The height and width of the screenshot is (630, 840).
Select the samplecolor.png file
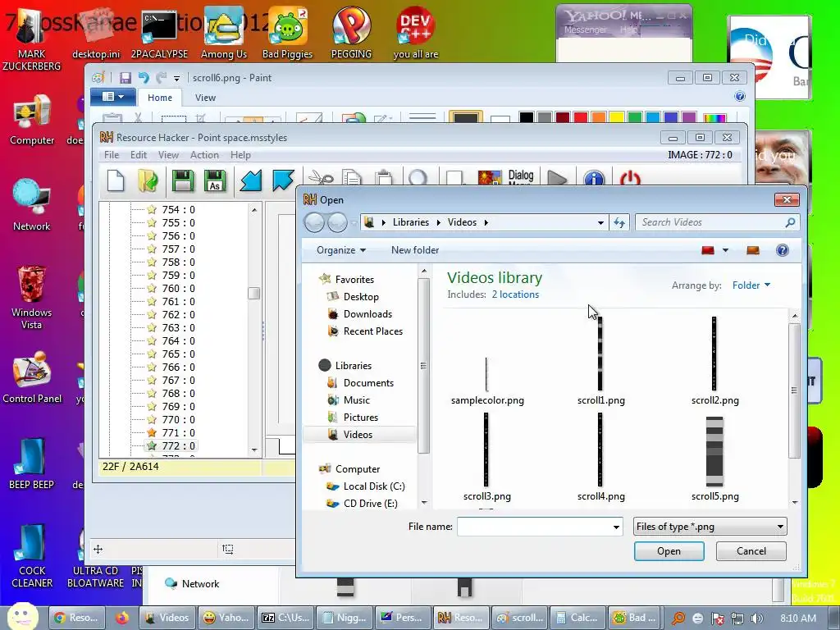(x=487, y=381)
